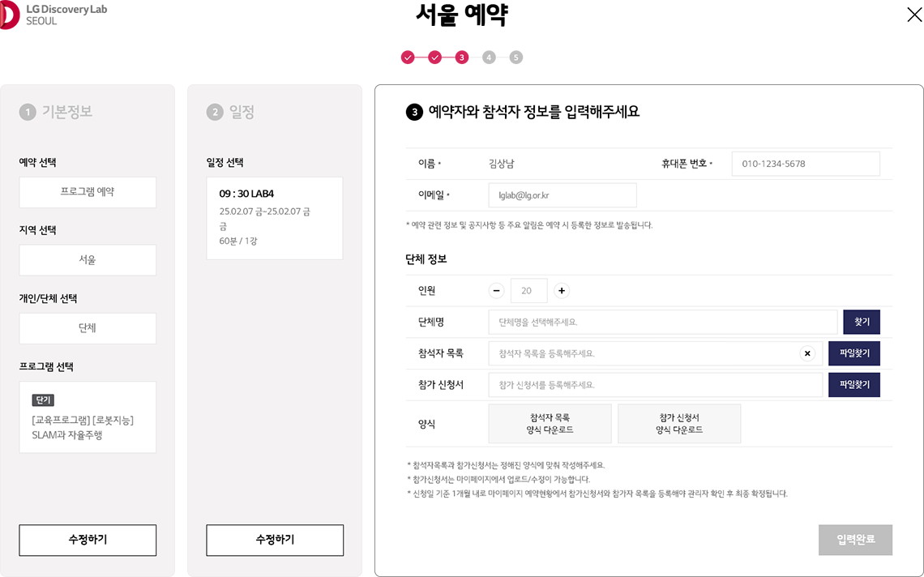Focus the email address input field

(x=563, y=195)
